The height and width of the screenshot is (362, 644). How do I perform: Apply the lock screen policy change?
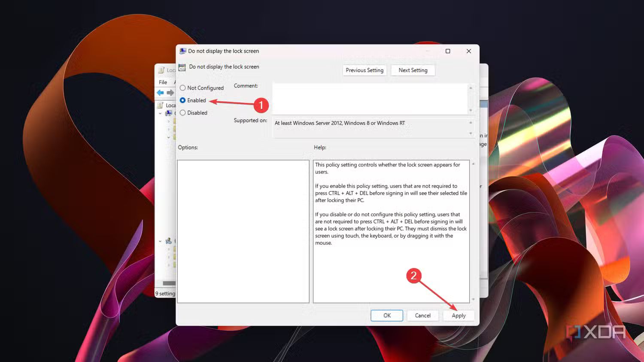459,315
